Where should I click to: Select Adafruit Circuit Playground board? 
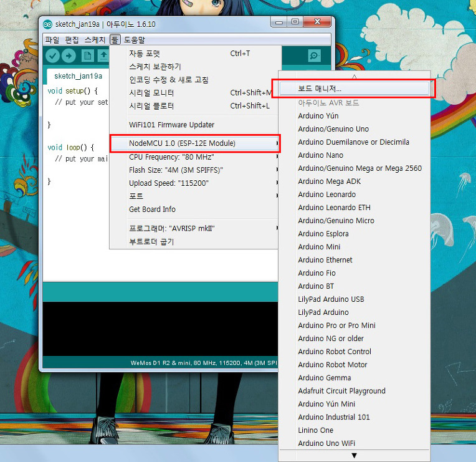pyautogui.click(x=354, y=391)
